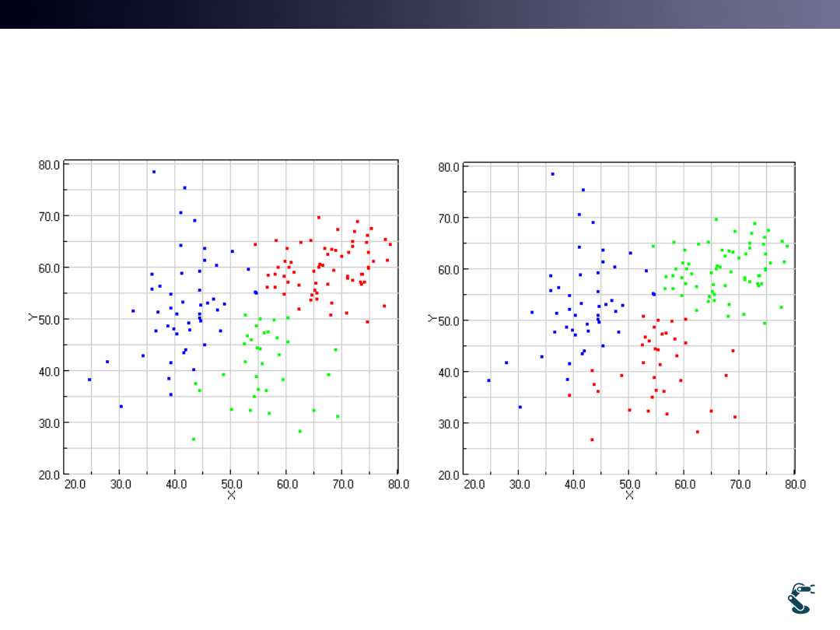Pick the topmost blue point in left chart
The image size is (840, 630).
(x=154, y=172)
